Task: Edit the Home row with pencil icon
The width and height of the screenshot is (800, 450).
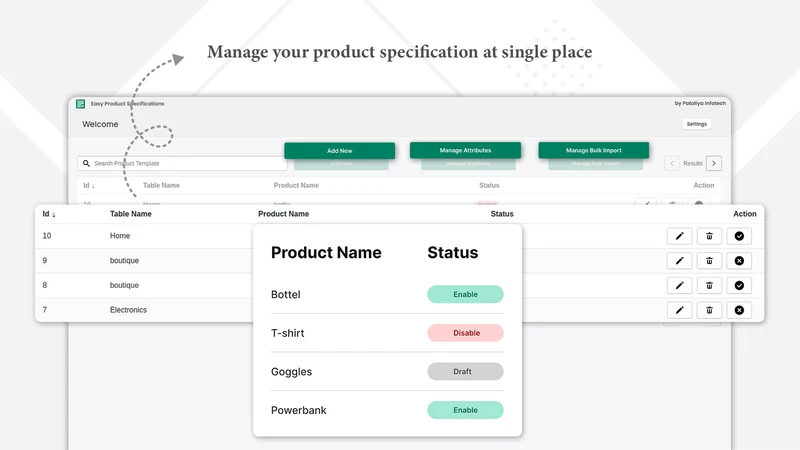Action: coord(679,236)
